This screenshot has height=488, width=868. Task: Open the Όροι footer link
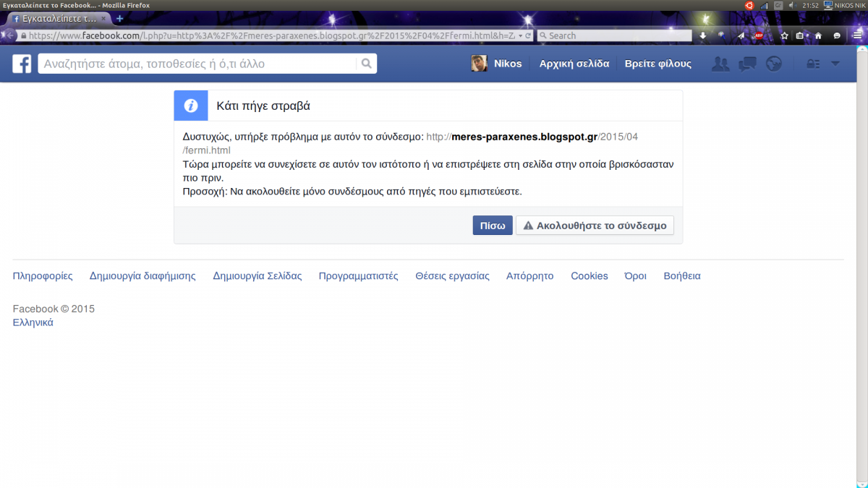(636, 276)
